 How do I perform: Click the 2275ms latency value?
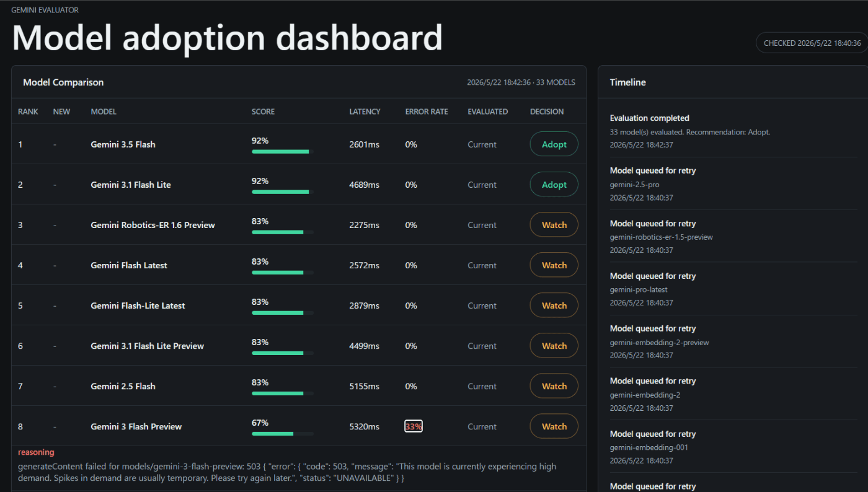click(364, 225)
